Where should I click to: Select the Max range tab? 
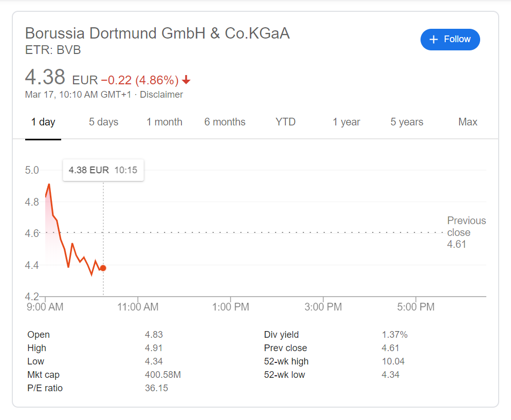point(468,122)
